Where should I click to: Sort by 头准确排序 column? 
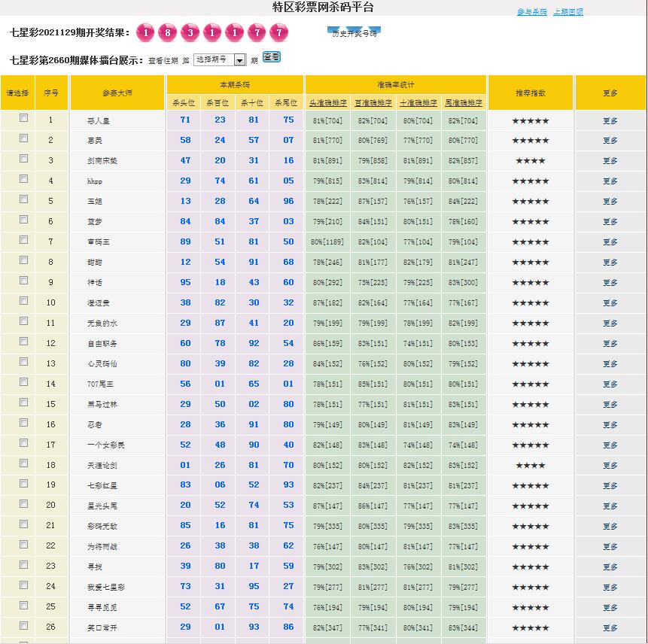[327, 103]
